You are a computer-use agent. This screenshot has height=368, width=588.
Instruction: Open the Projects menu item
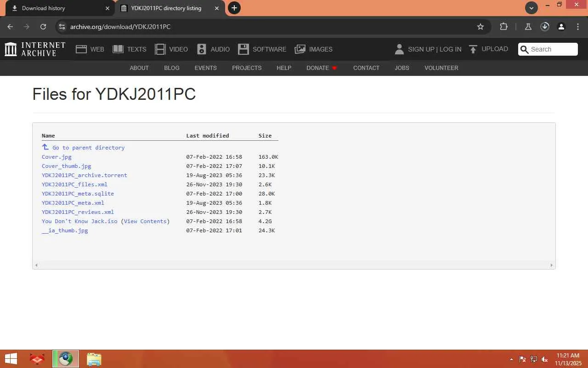[247, 68]
